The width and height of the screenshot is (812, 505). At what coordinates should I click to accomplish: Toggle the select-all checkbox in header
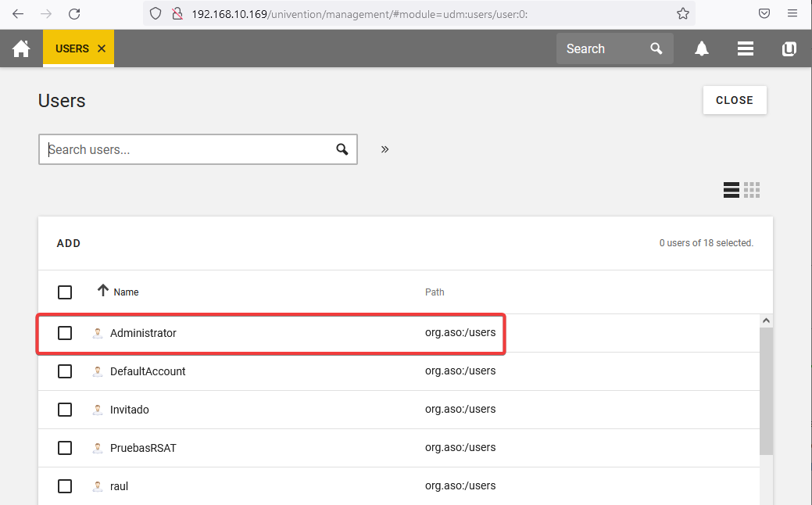click(x=65, y=292)
